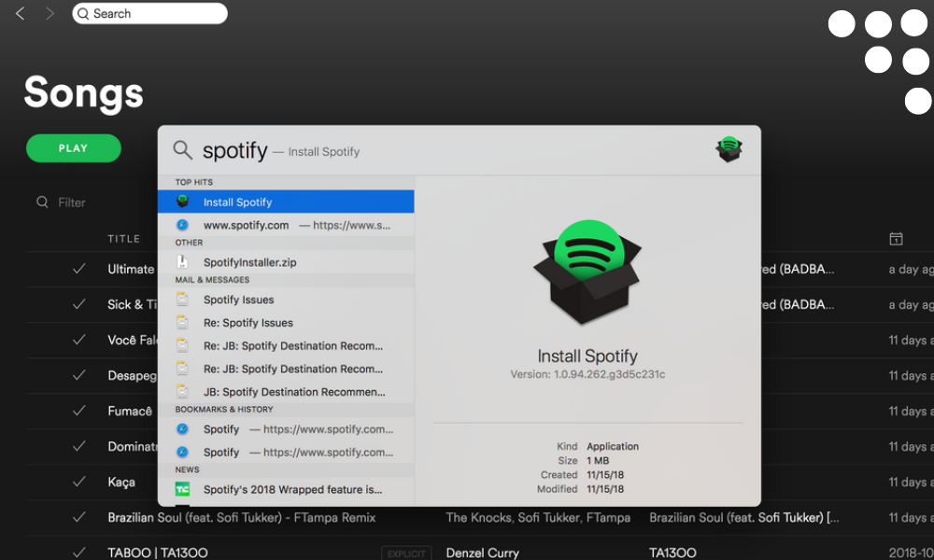934x560 pixels.
Task: Click artist 'The Knocks, Sofi Tukker, FTampa'
Action: pyautogui.click(x=538, y=518)
